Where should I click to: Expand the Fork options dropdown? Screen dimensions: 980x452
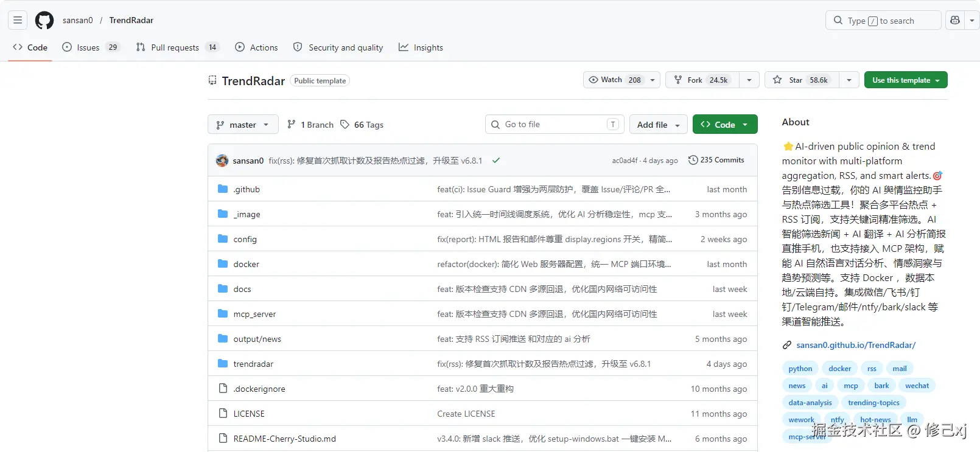749,80
